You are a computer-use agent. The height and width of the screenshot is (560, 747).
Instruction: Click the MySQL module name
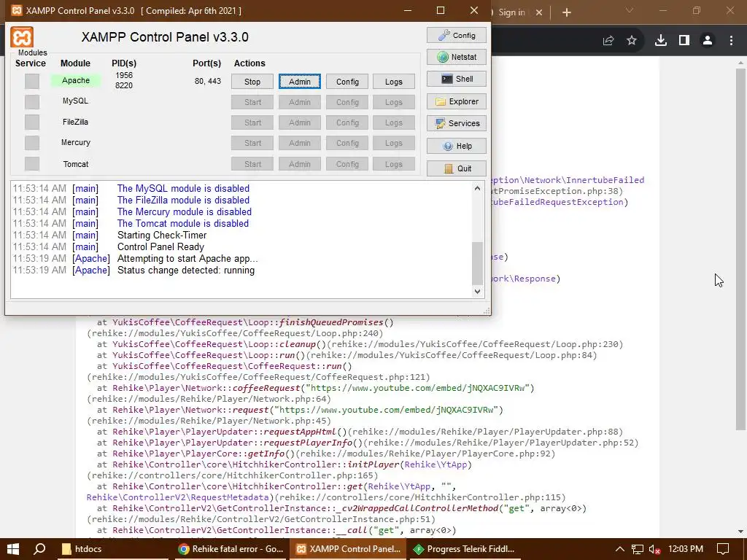tap(75, 101)
